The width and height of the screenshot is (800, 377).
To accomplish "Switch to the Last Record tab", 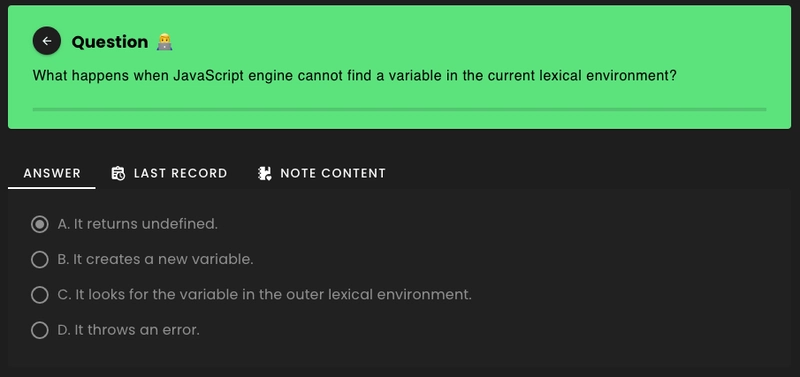I will 169,173.
